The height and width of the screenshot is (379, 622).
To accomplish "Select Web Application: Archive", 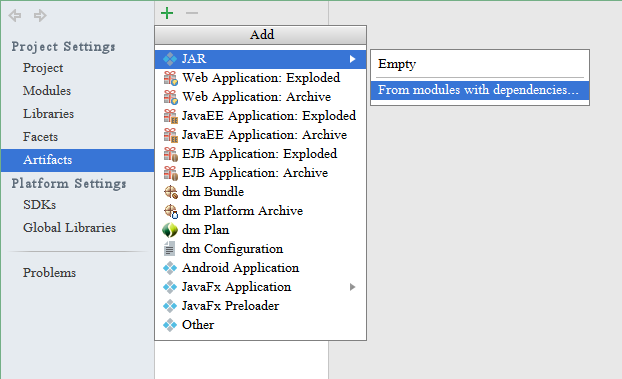I will [x=260, y=97].
